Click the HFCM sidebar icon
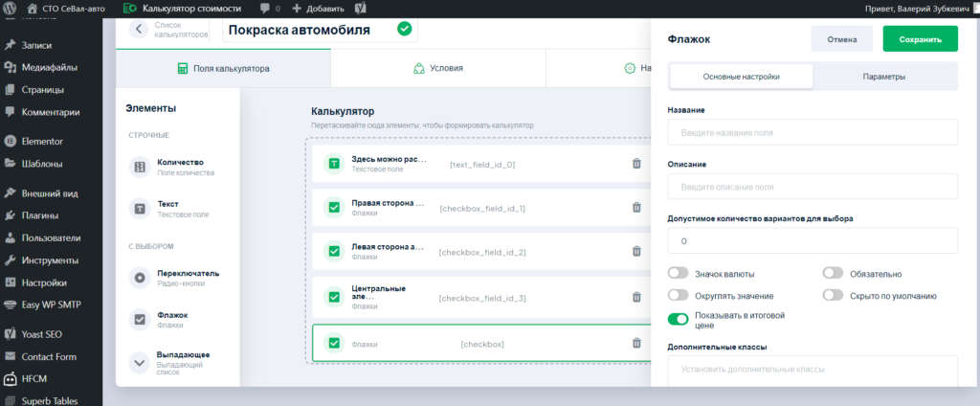This screenshot has width=980, height=406. click(10, 378)
